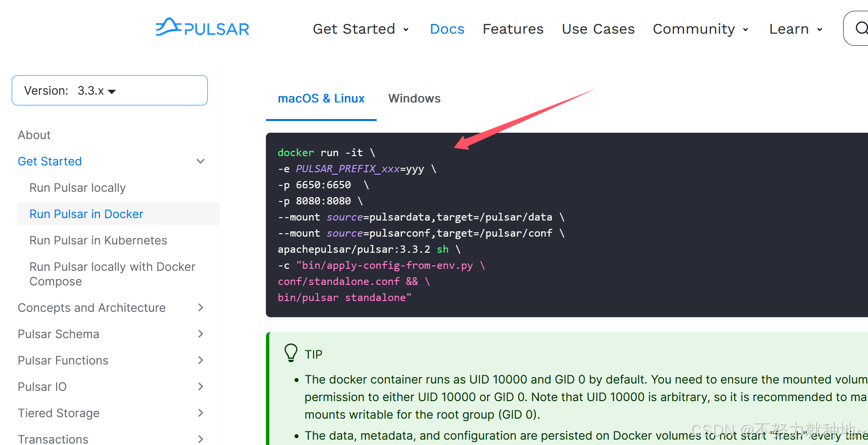
Task: Open Tiered Storage sidebar item
Action: click(x=59, y=413)
